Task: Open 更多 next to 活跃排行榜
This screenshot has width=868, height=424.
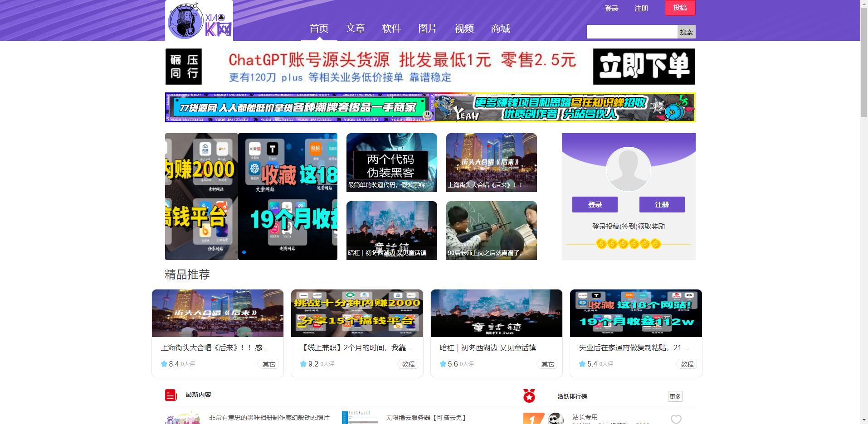Action: point(674,396)
